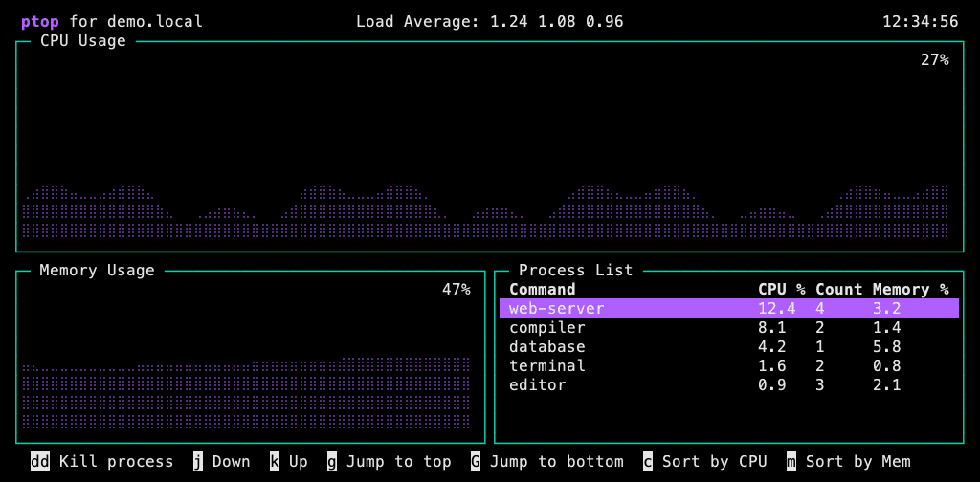
Task: Click the 12.4 CPU value for web-server
Action: click(x=777, y=309)
